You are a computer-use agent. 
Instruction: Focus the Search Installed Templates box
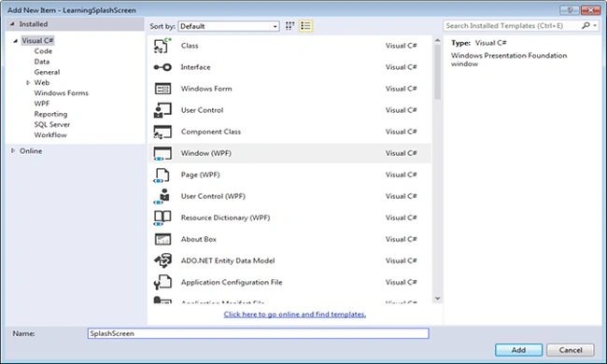(x=512, y=25)
